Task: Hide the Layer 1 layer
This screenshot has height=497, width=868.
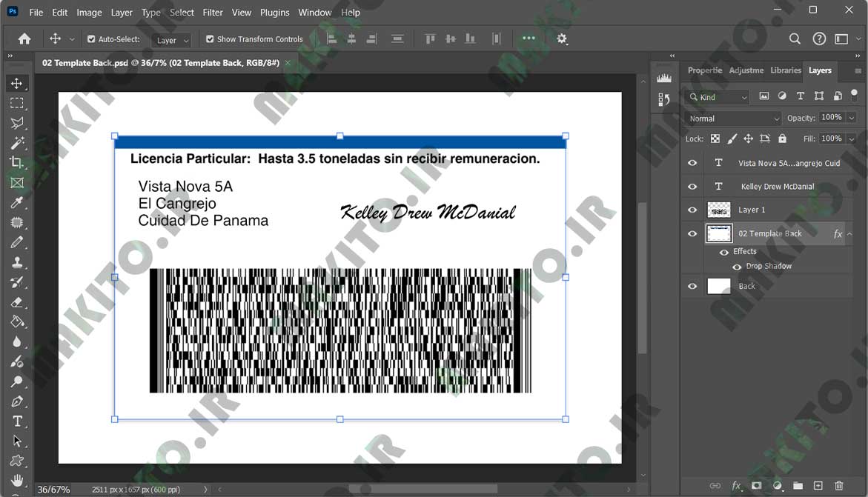Action: pos(692,210)
